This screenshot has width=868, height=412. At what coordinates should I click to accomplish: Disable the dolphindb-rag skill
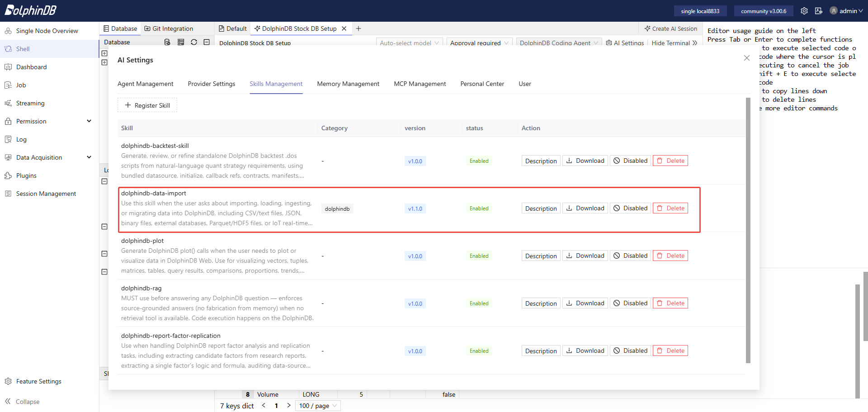pyautogui.click(x=630, y=303)
